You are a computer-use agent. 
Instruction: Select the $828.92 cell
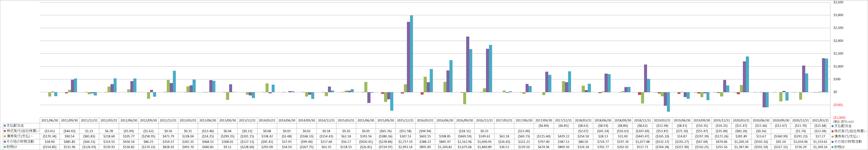(169, 147)
